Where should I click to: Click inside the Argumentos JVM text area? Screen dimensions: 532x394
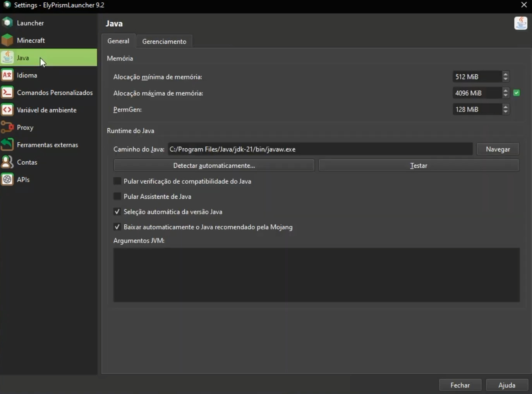pos(316,275)
